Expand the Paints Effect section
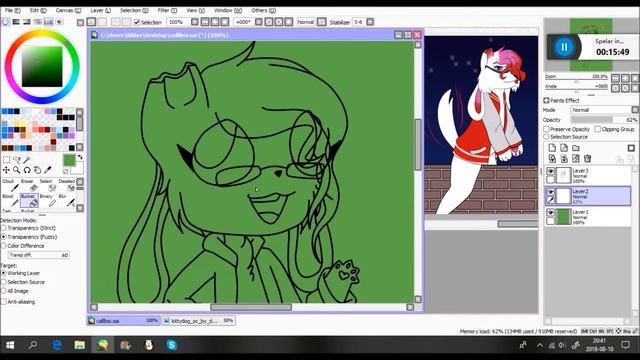Screen dimensions: 640x360 tap(546, 100)
